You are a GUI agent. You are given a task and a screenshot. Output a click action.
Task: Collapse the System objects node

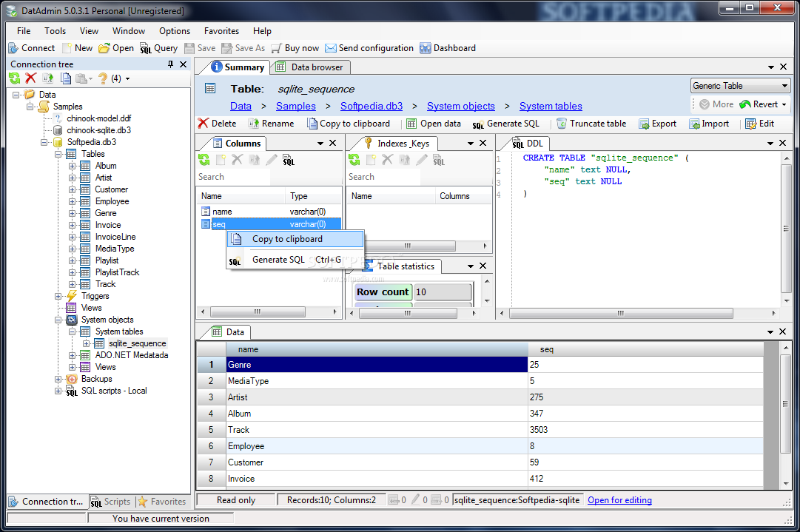58,320
